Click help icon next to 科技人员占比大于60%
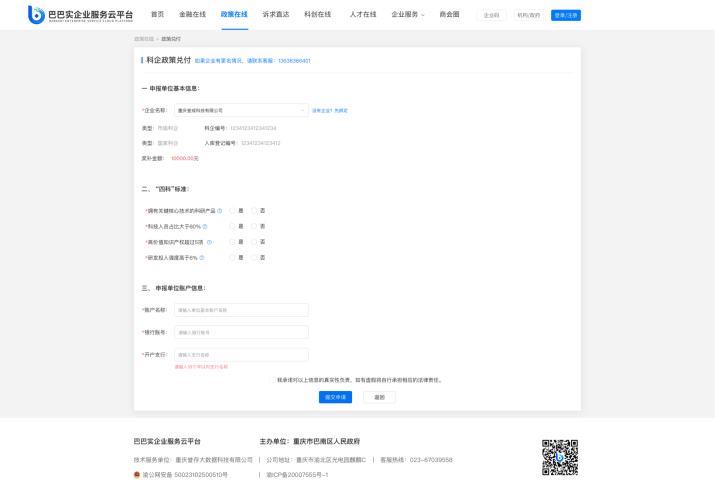716x498 pixels. pyautogui.click(x=205, y=226)
